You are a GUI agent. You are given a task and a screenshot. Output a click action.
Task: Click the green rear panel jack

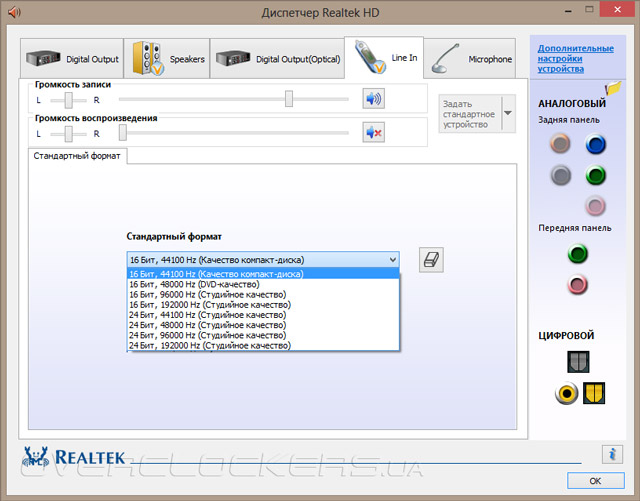point(595,176)
